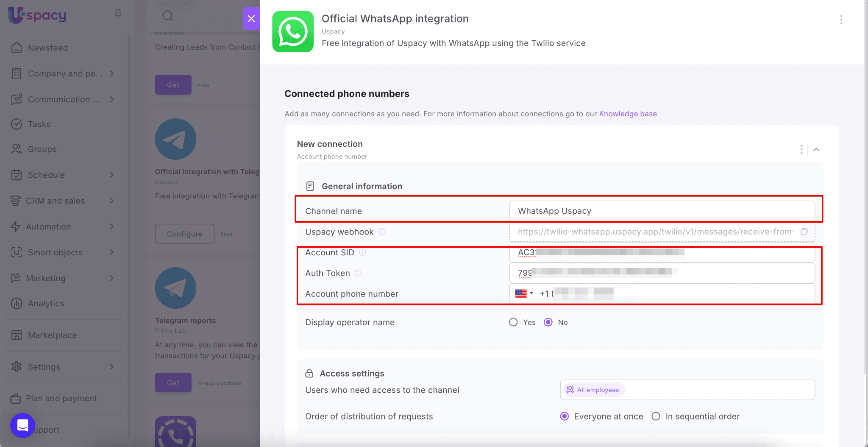Open the Knowledge base link
Screen dimensions: 868x447
pos(628,114)
